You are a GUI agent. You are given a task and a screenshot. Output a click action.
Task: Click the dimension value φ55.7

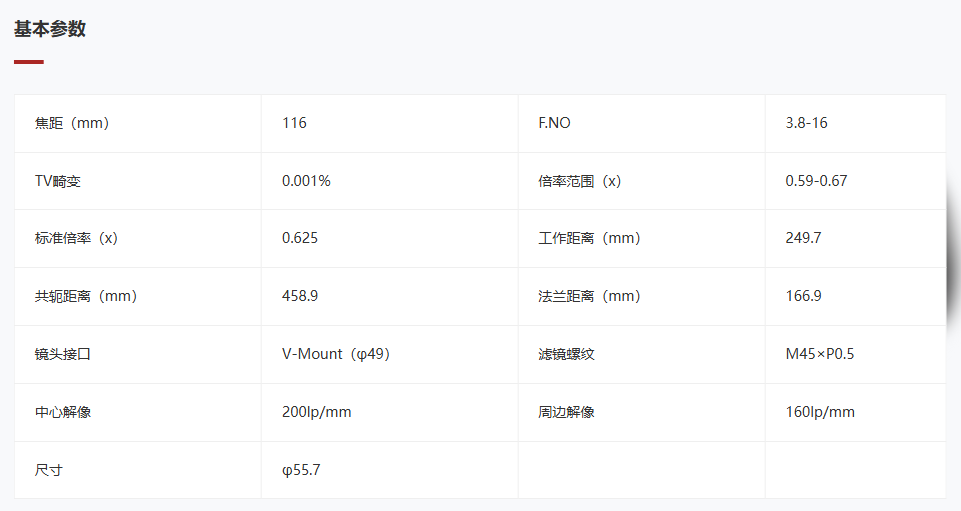click(301, 470)
